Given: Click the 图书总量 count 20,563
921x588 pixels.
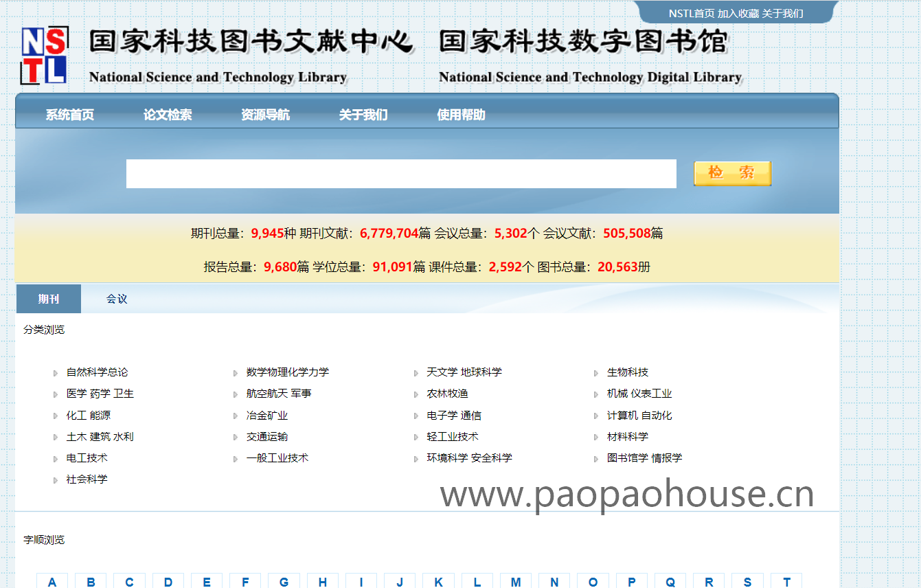Looking at the screenshot, I should 617,267.
